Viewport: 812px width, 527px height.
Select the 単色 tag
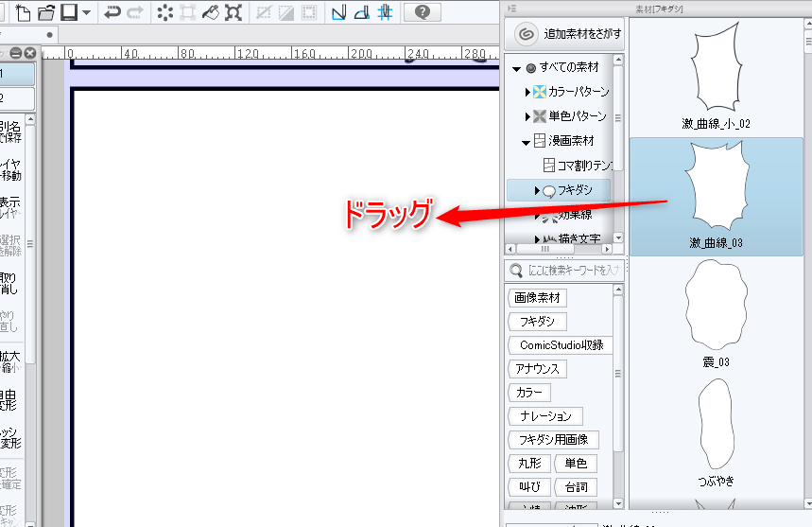point(576,464)
